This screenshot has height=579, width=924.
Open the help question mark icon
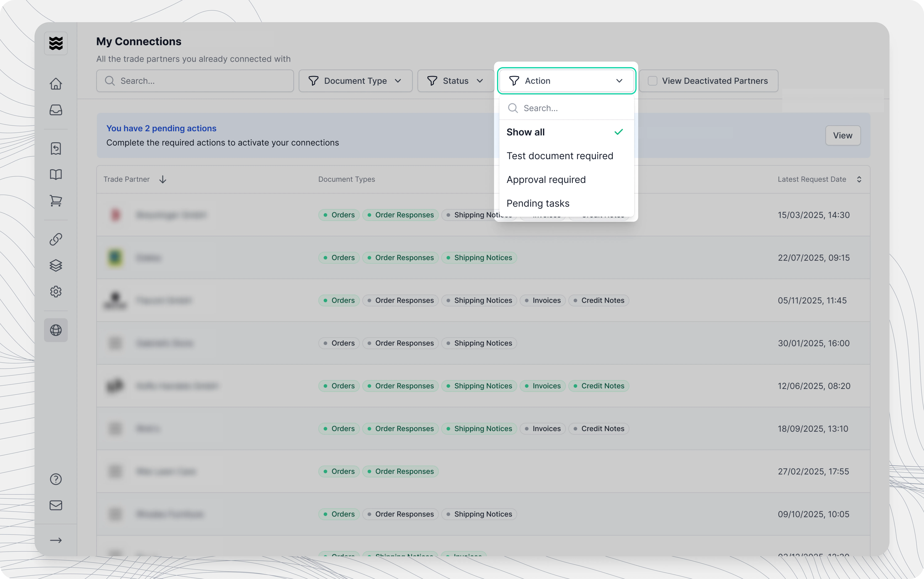[56, 479]
